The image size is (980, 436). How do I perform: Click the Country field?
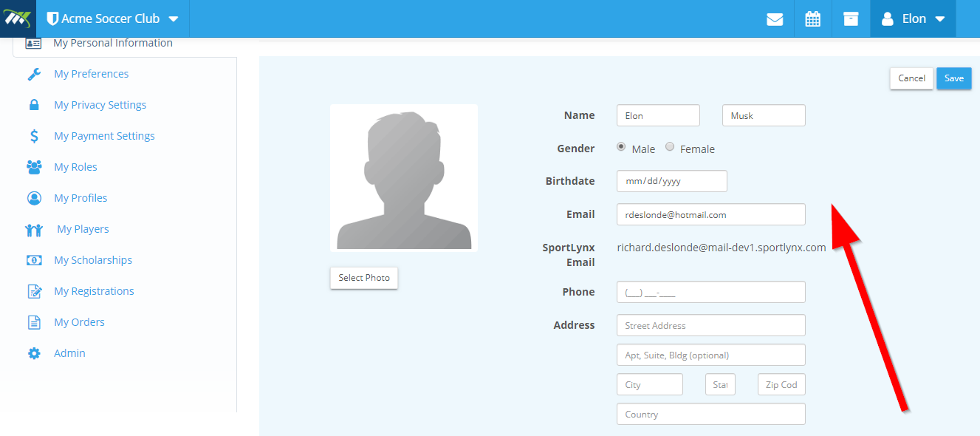pyautogui.click(x=711, y=414)
